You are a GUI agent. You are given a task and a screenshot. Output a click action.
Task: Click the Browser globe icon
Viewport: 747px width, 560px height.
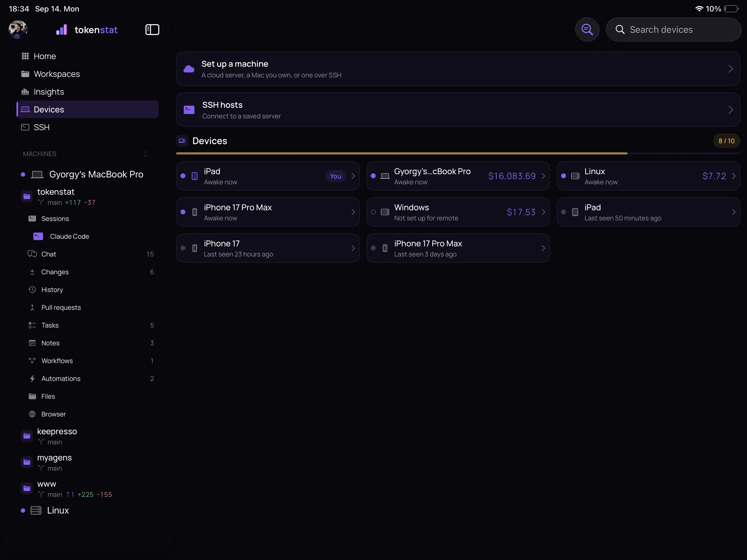pyautogui.click(x=32, y=414)
